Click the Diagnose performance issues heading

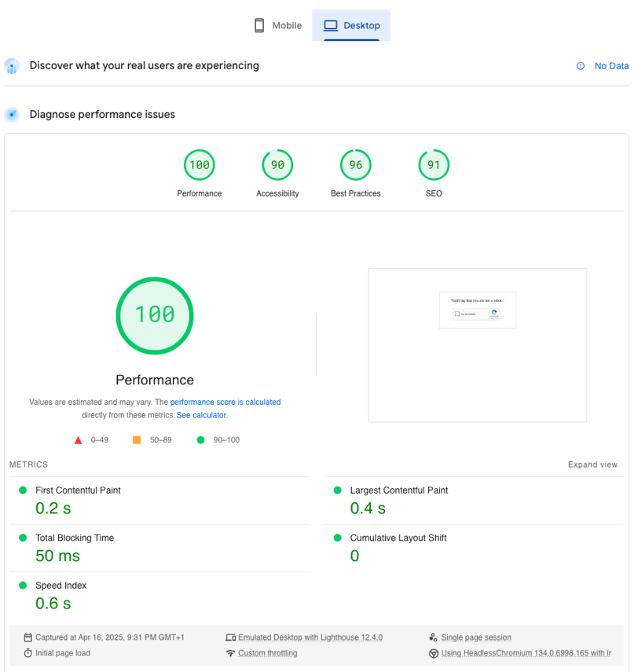pos(102,115)
